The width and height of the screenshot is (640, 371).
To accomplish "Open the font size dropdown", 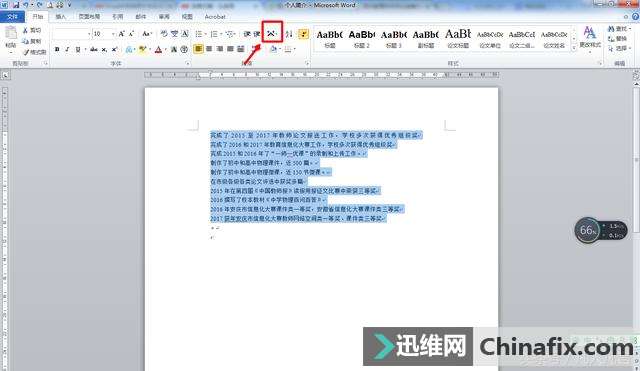I will [x=113, y=34].
